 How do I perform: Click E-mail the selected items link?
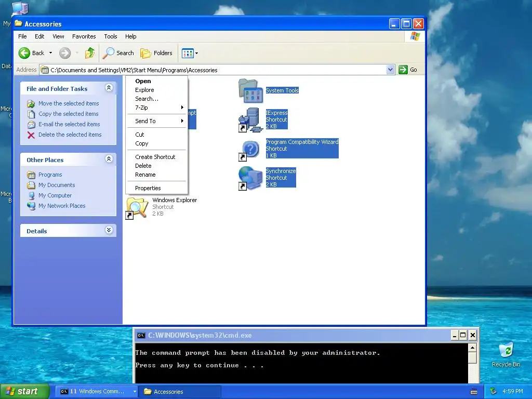tap(69, 124)
